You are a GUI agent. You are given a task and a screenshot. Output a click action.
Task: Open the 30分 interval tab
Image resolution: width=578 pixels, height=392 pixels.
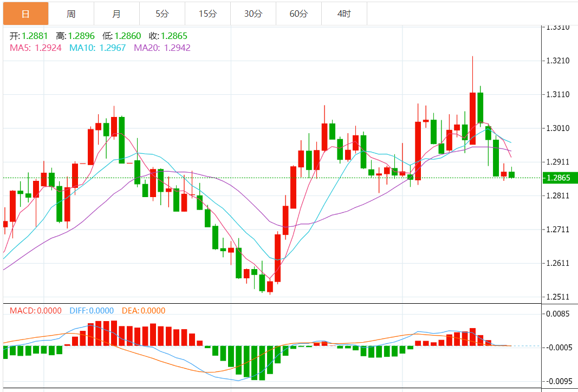253,14
